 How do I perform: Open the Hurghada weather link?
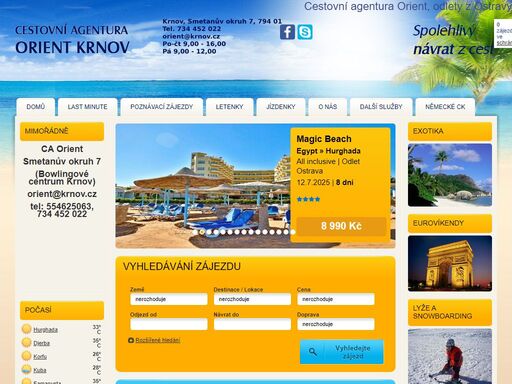(x=46, y=330)
